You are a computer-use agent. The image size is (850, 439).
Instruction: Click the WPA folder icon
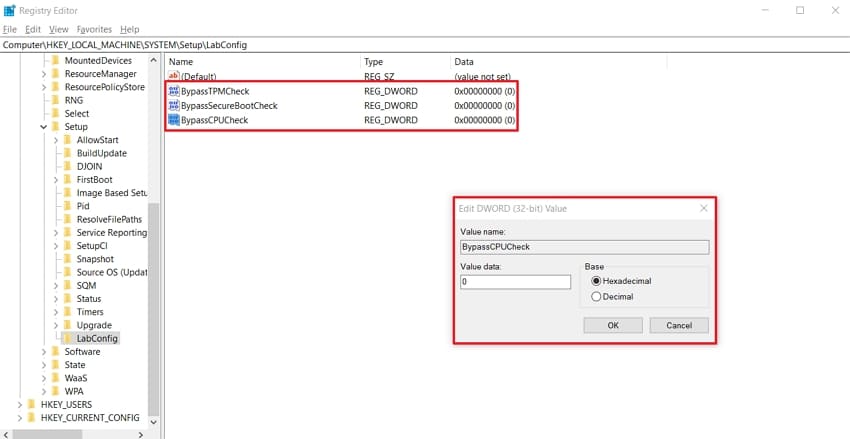point(55,391)
